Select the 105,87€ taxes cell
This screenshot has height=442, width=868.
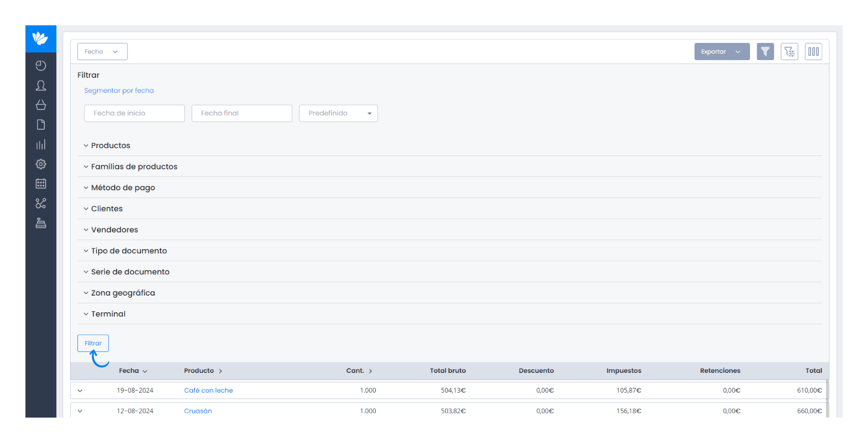[x=629, y=390]
